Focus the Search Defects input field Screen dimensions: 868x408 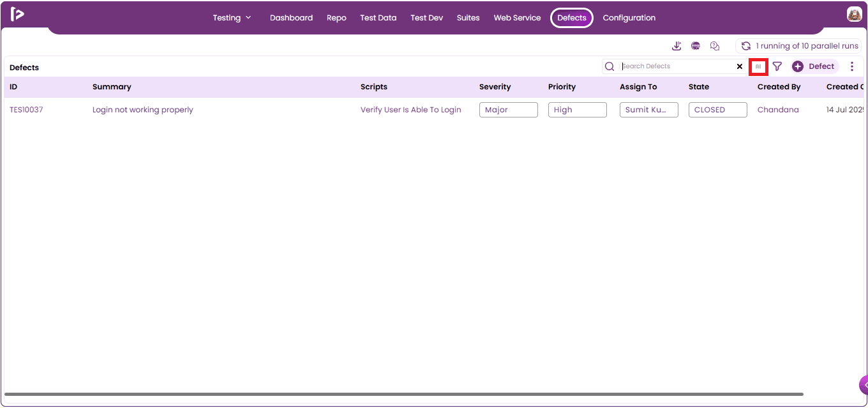(677, 66)
